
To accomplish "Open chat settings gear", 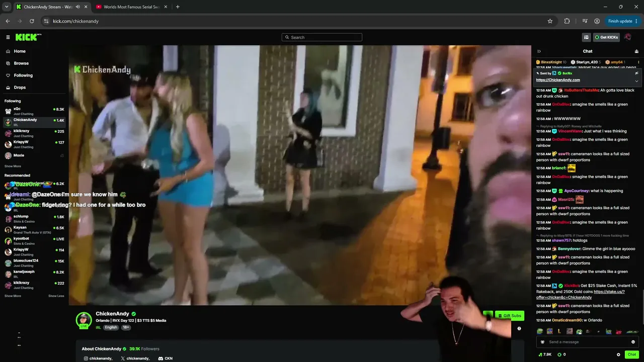I will pos(618,354).
